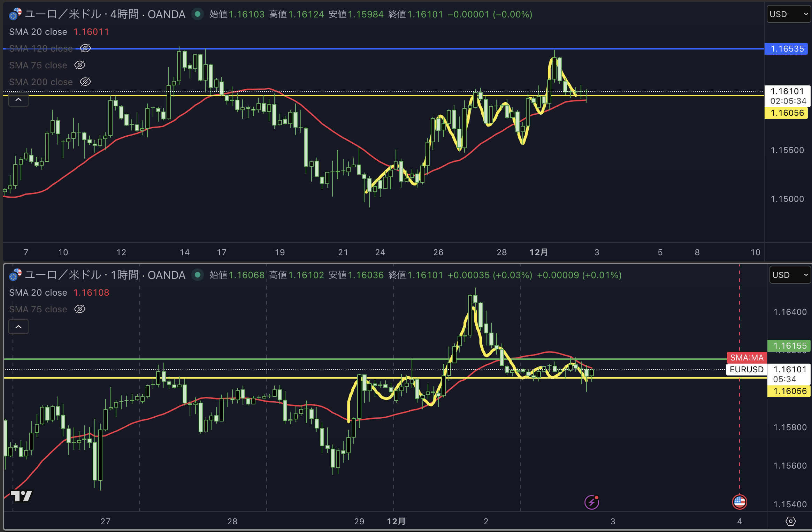Screen dimensions: 812x532
Task: Click the purple lightning bolt event icon
Action: [x=591, y=502]
